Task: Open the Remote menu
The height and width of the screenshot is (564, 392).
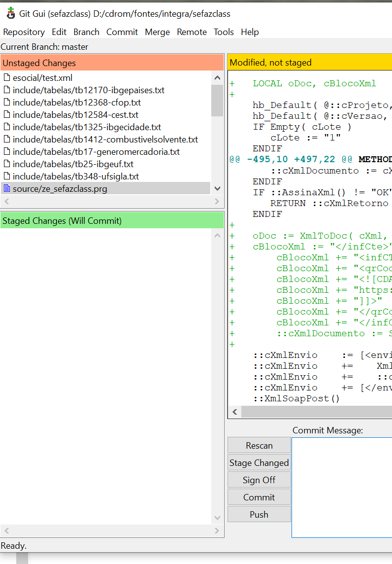Action: 192,32
